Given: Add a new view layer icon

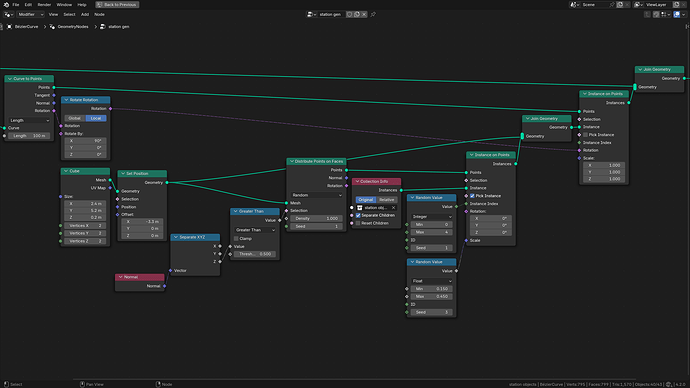Looking at the screenshot, I should [x=676, y=4].
